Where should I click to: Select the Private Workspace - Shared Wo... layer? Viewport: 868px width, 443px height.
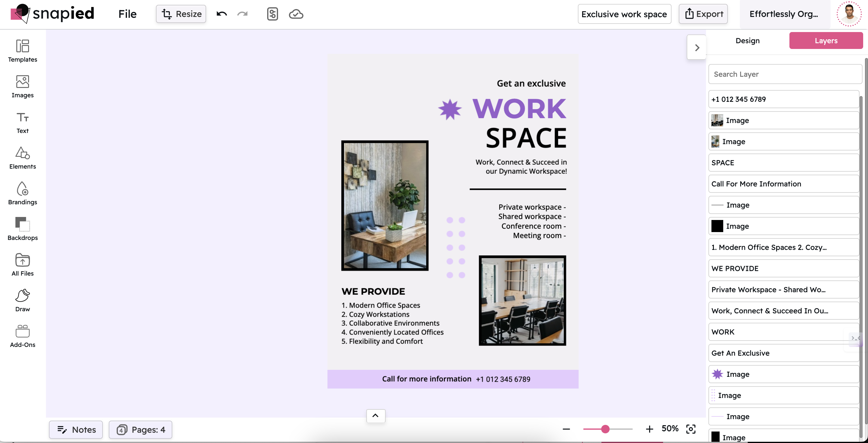[x=784, y=290]
